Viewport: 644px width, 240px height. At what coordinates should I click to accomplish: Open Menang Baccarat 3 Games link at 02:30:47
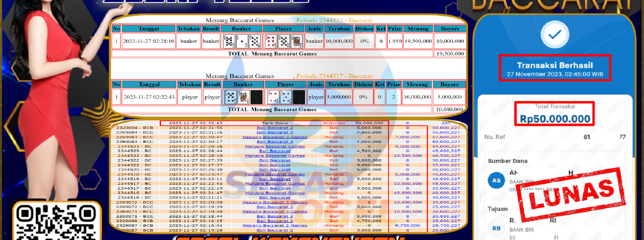click(275, 137)
